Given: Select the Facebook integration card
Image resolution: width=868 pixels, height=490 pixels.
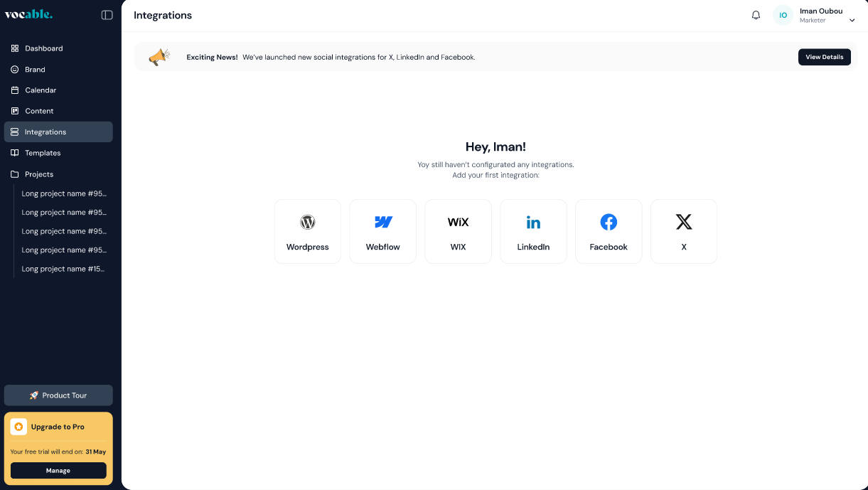Looking at the screenshot, I should point(609,231).
